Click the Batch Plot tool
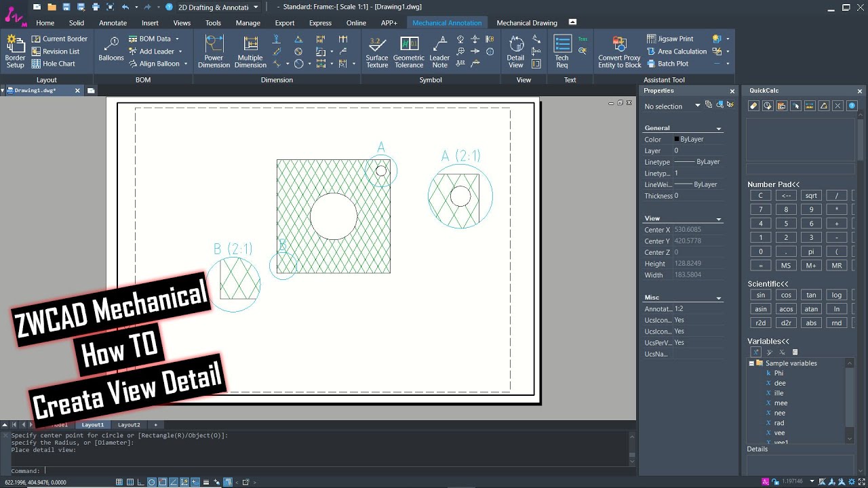This screenshot has height=488, width=868. (x=667, y=64)
